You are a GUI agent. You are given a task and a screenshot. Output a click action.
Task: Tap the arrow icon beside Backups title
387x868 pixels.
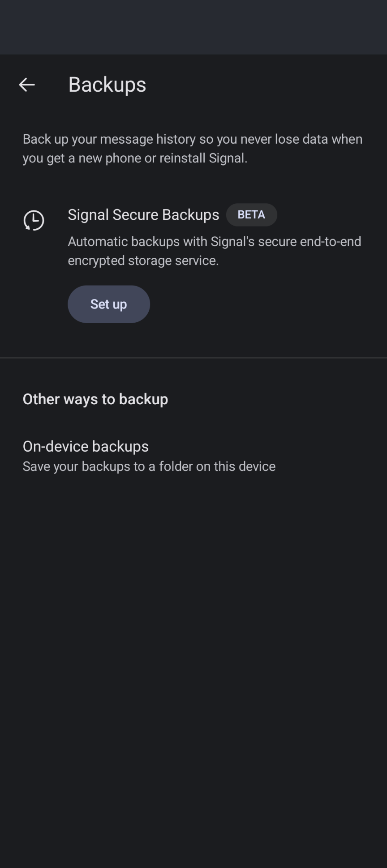(26, 85)
